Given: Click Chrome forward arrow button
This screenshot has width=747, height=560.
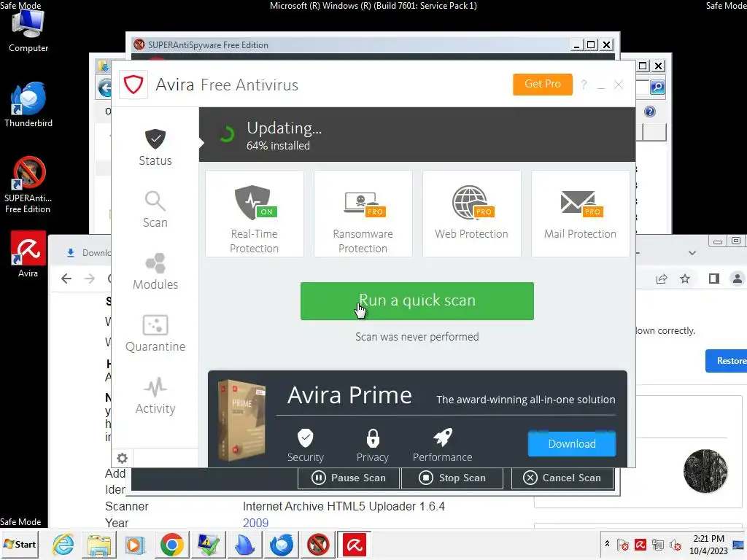Looking at the screenshot, I should click(x=90, y=279).
